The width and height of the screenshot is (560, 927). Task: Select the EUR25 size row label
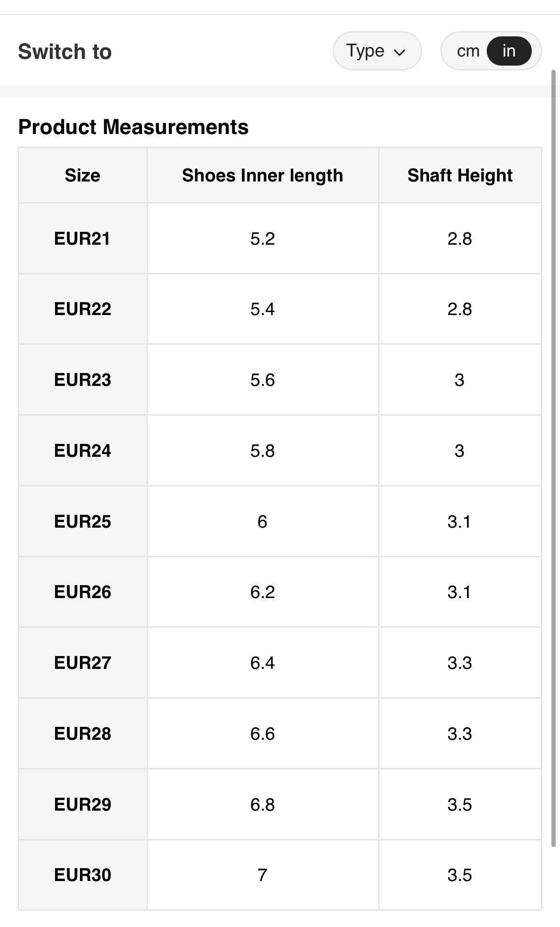82,521
